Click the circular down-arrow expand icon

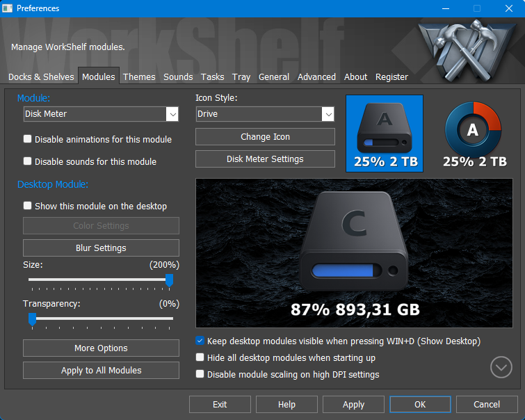tap(501, 366)
